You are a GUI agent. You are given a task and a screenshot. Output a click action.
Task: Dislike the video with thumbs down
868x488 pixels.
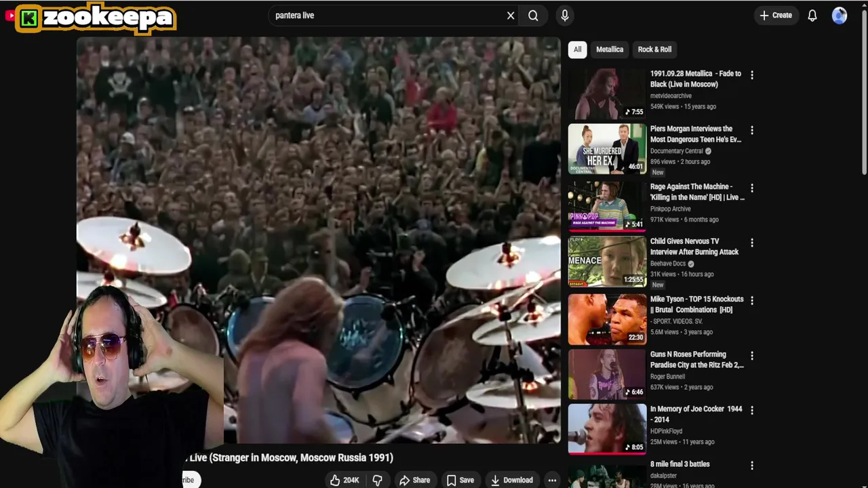[377, 480]
